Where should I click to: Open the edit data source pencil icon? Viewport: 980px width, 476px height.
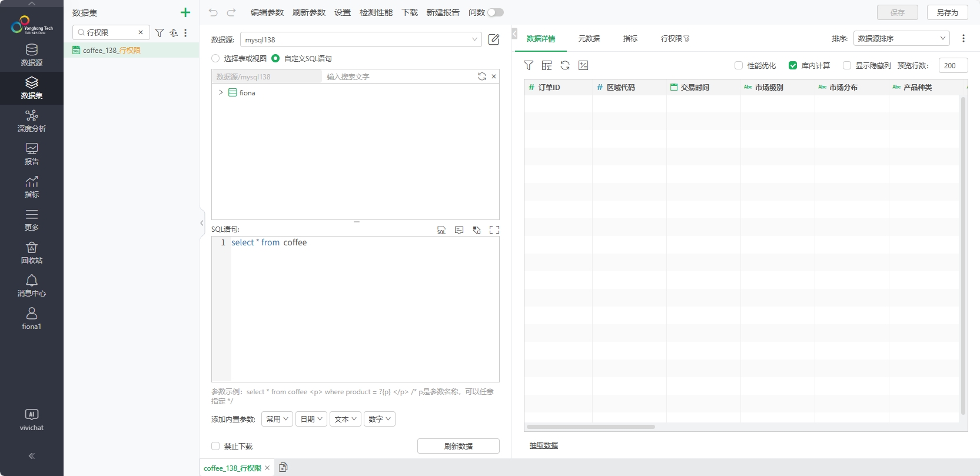(x=494, y=39)
